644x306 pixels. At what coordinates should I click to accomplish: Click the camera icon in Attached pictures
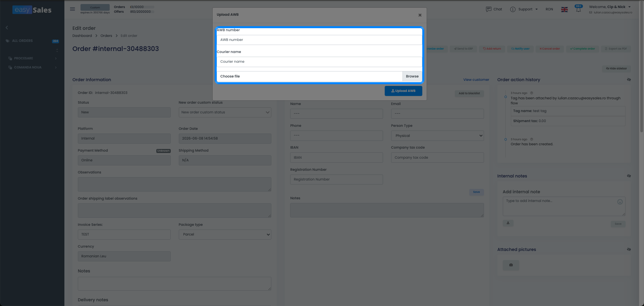click(511, 265)
